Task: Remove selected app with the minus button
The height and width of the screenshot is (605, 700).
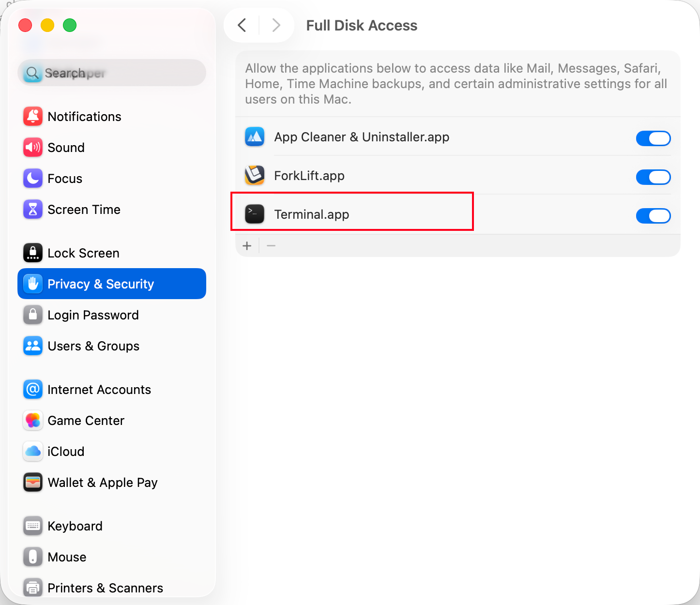Action: pos(271,246)
